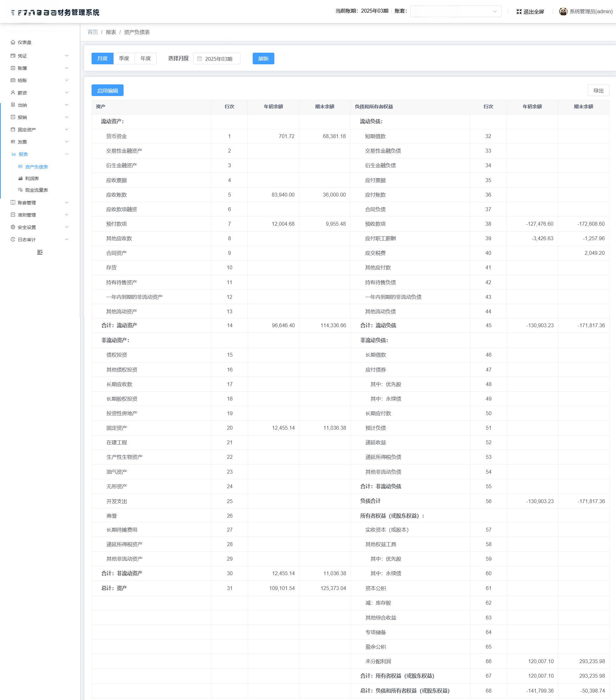Image resolution: width=616 pixels, height=700 pixels.
Task: Click the security settings gear icon
Action: coord(13,227)
